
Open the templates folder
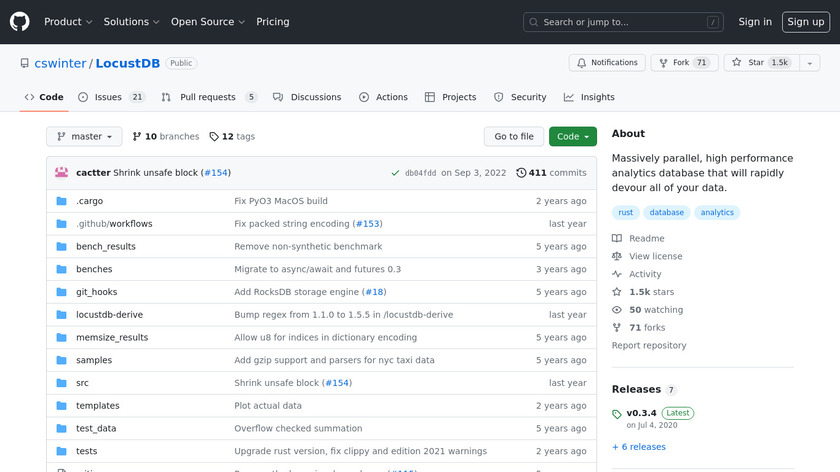pyautogui.click(x=98, y=406)
